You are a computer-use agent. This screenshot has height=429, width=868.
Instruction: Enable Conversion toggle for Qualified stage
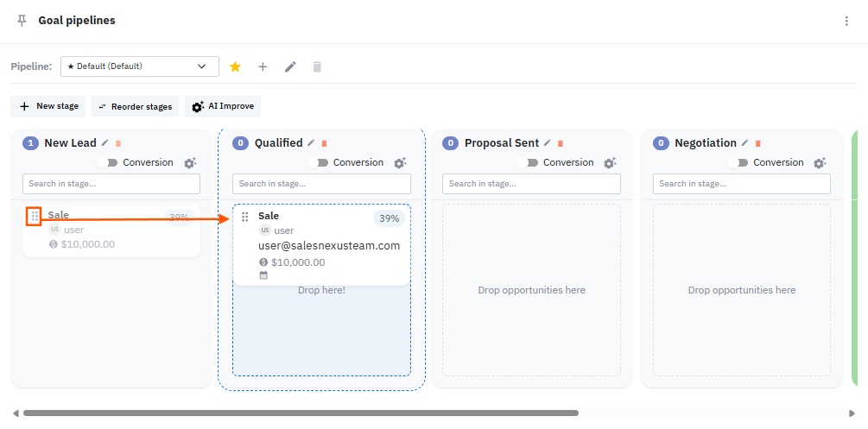coord(318,162)
